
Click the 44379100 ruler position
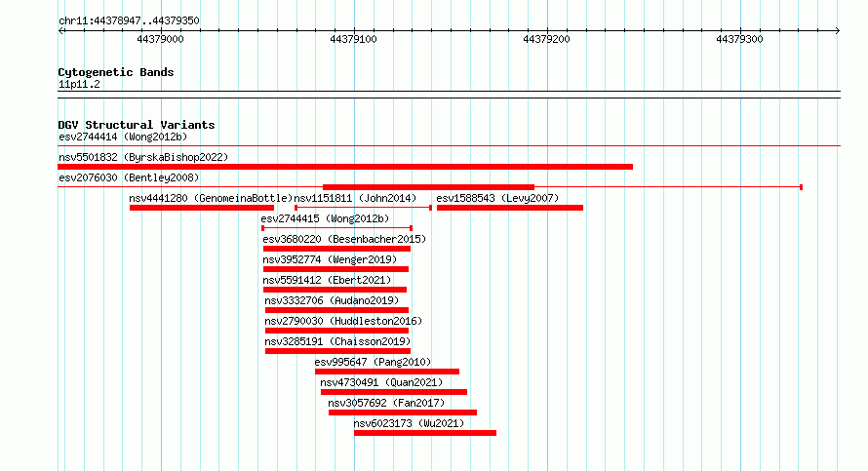click(x=353, y=39)
